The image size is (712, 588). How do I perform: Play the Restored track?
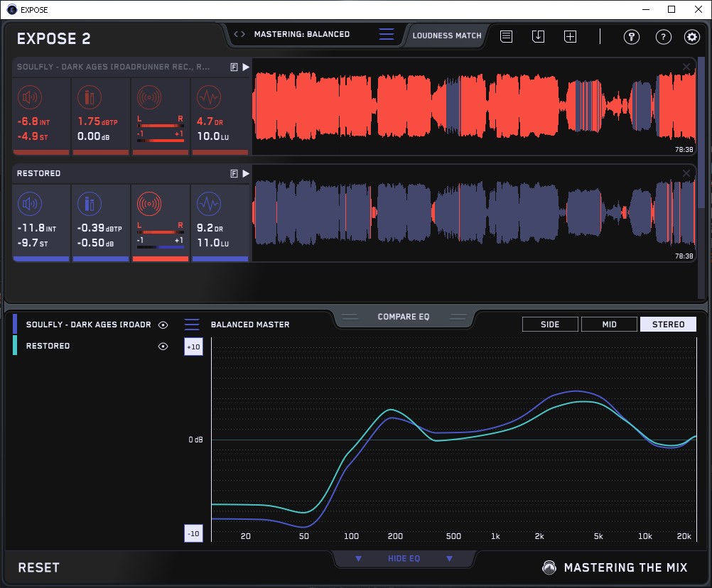pos(246,174)
